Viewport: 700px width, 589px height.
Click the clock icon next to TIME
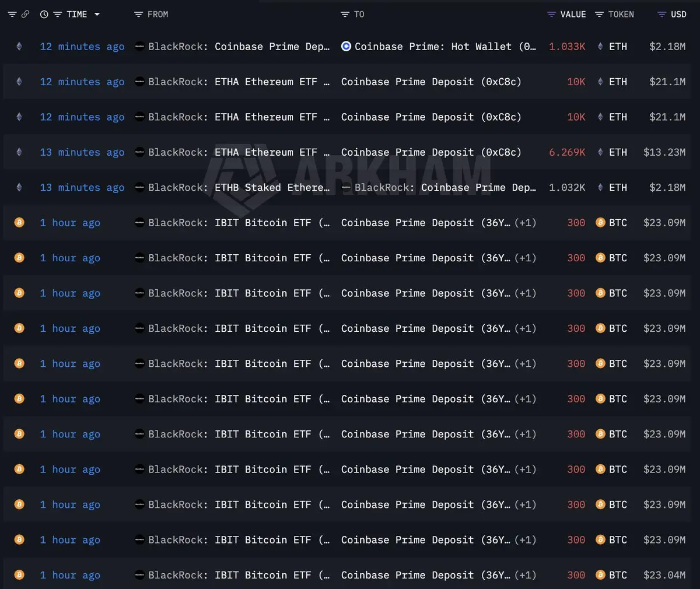44,15
